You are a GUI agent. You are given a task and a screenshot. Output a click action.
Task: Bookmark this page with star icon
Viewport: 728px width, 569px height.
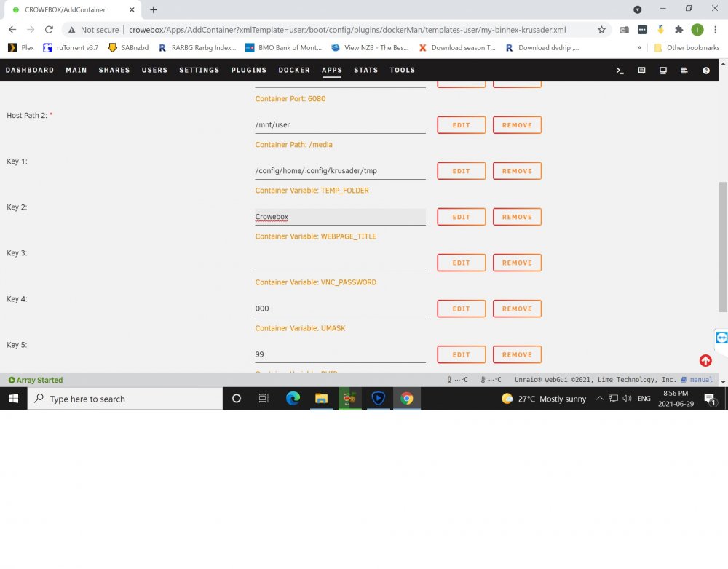(601, 30)
